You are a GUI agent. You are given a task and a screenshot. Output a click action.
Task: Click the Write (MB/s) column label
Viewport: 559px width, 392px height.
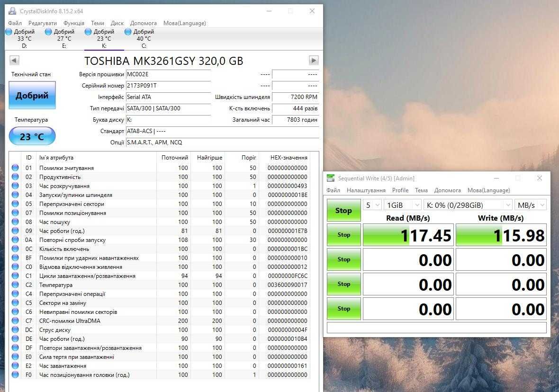(x=501, y=218)
